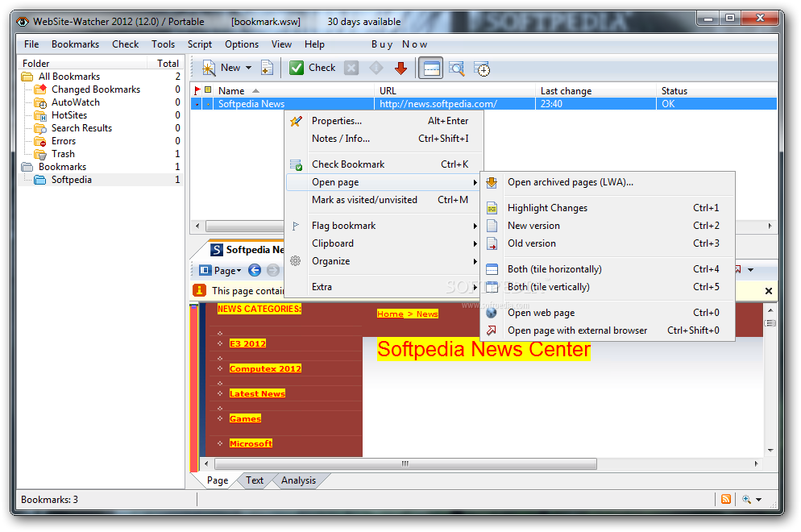Choose Old version in submenu

[608, 243]
